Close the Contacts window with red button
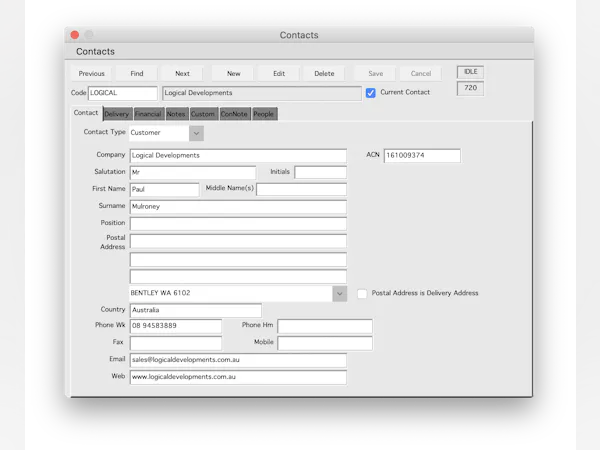The height and width of the screenshot is (450, 600). pos(75,35)
